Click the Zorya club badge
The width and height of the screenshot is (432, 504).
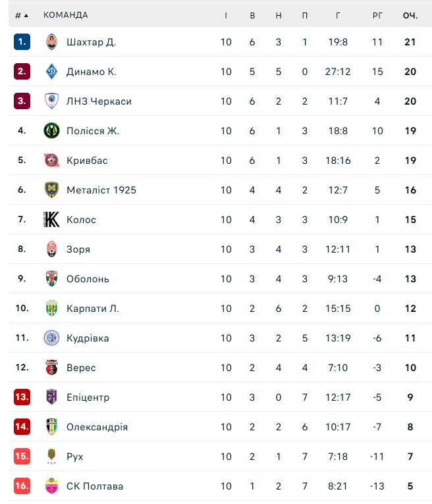51,249
